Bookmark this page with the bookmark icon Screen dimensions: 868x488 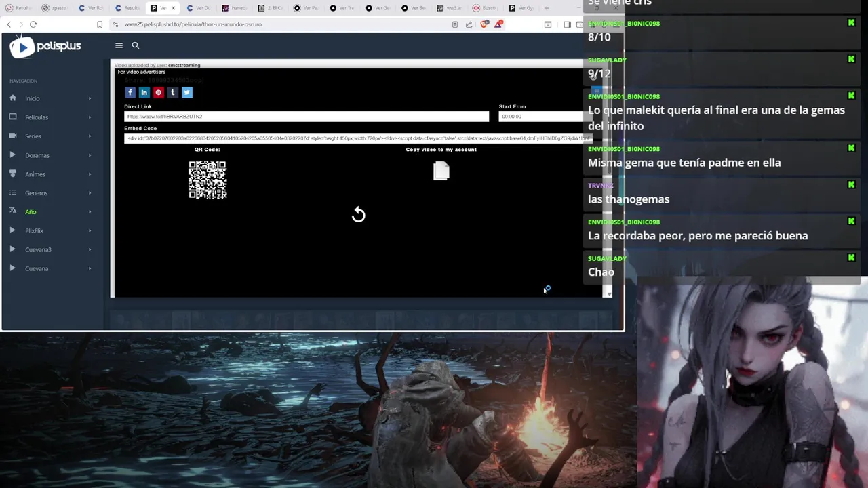coord(100,24)
